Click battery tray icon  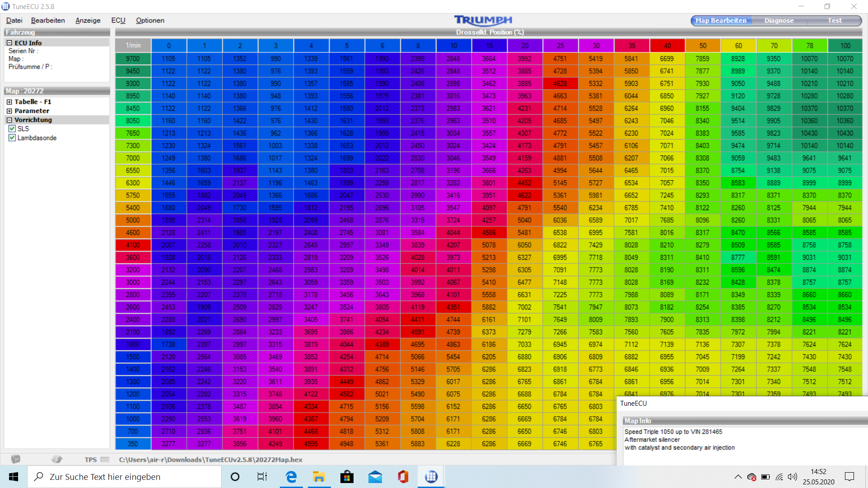click(x=765, y=477)
